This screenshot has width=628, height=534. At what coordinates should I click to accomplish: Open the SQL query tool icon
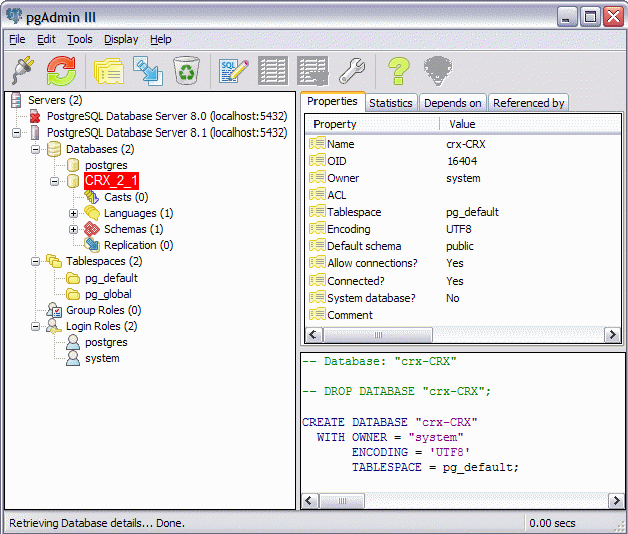234,71
